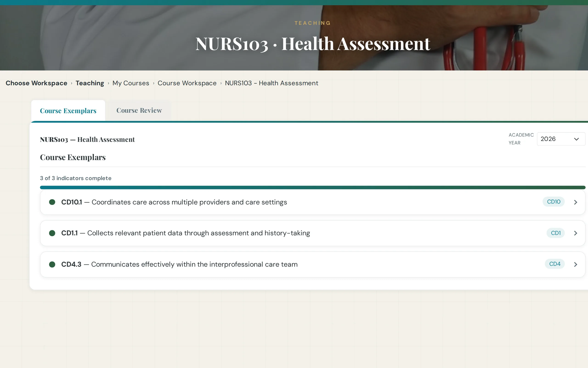
Task: Click the CD10 tag badge
Action: pyautogui.click(x=554, y=202)
